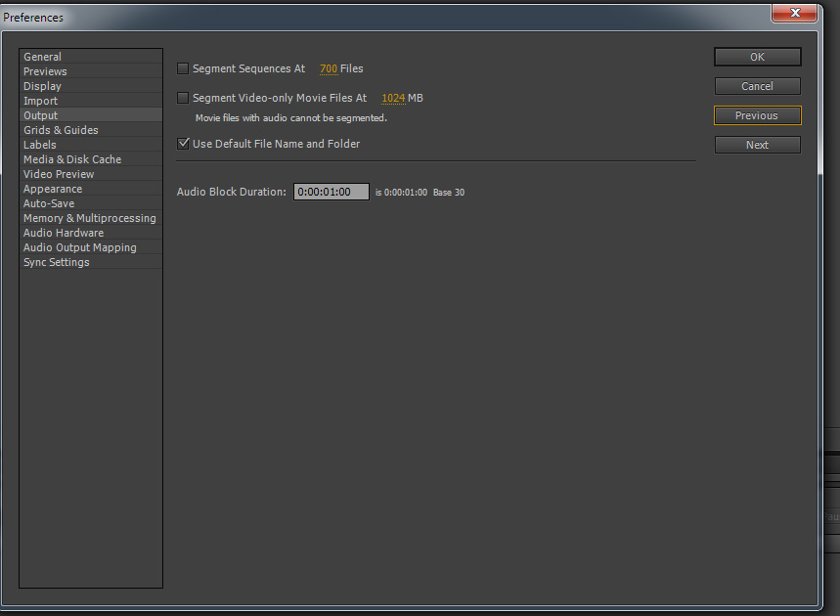Click the Cancel button
The image size is (840, 616).
click(x=758, y=86)
